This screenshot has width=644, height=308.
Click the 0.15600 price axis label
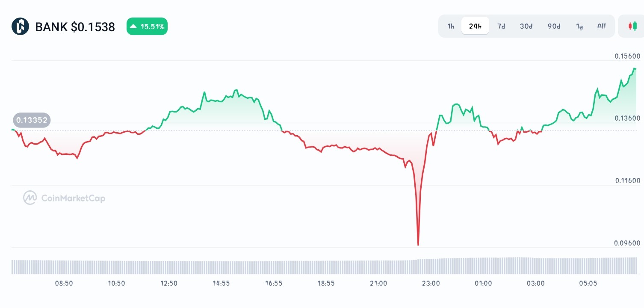click(x=627, y=56)
